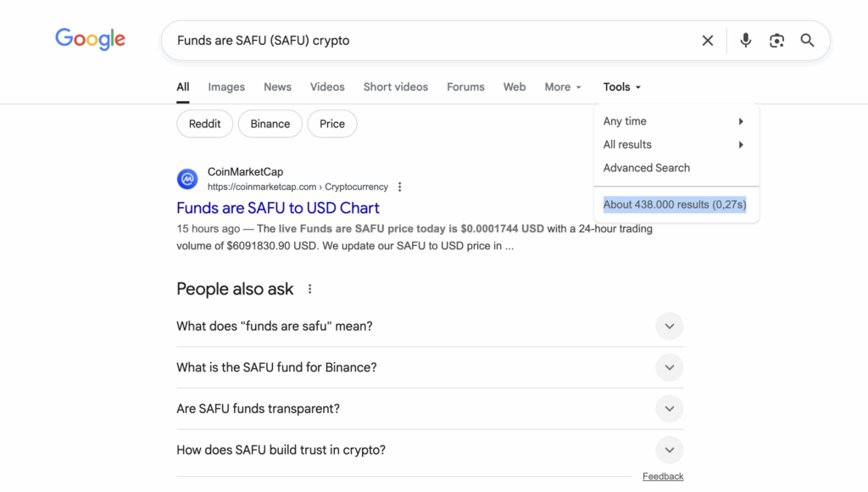The image size is (868, 492).
Task: Expand 'What does funds are safu mean?'
Action: pos(669,327)
